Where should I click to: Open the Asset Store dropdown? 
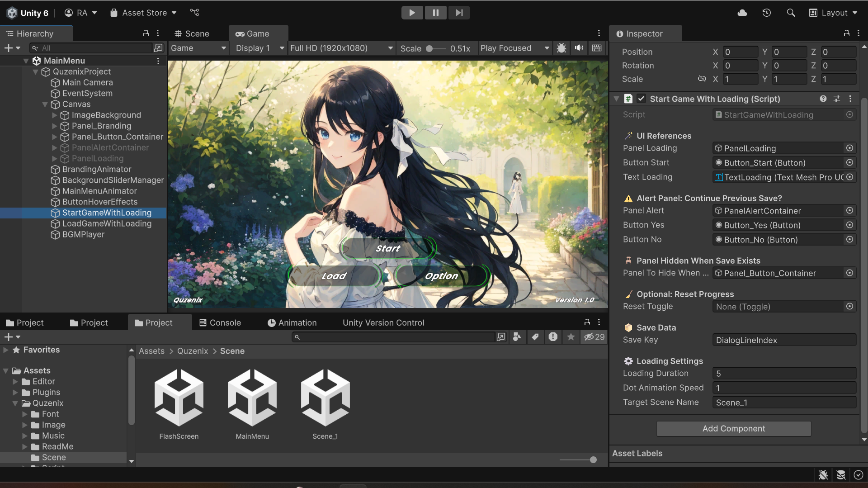(144, 13)
